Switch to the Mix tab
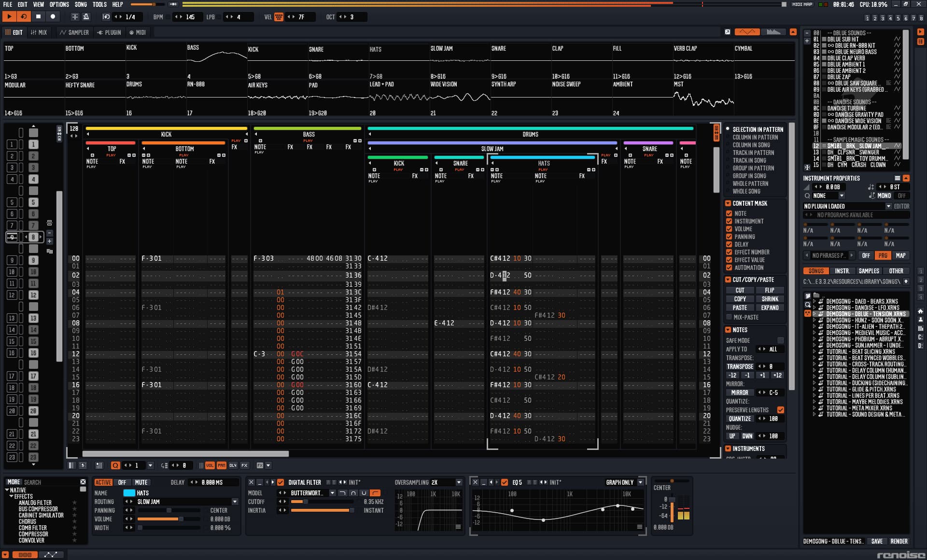This screenshot has height=560, width=927. pos(39,32)
